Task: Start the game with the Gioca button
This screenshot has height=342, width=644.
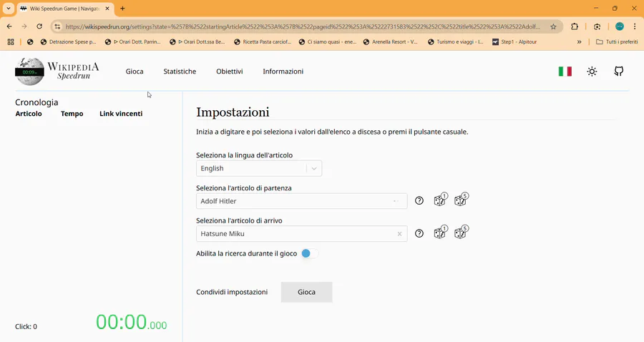Action: [x=306, y=292]
